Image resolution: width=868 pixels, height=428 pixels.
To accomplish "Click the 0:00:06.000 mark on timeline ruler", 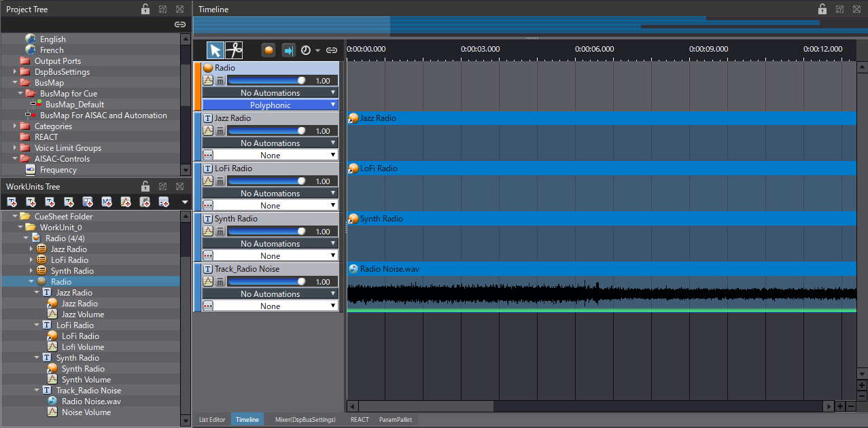I will [x=594, y=49].
